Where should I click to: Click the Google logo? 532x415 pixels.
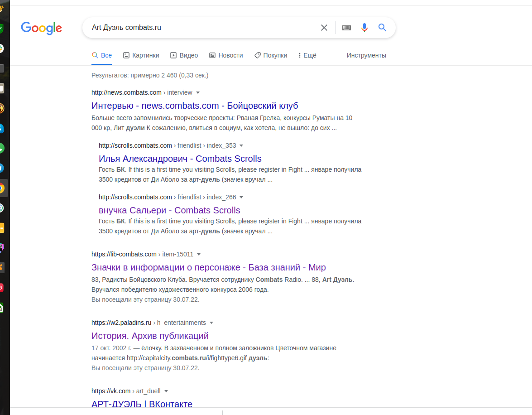pyautogui.click(x=41, y=28)
